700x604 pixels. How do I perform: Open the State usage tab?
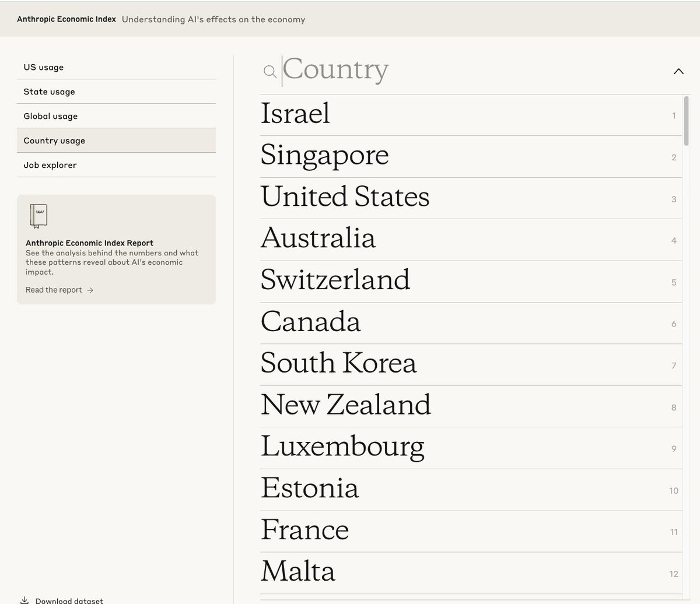coord(116,92)
